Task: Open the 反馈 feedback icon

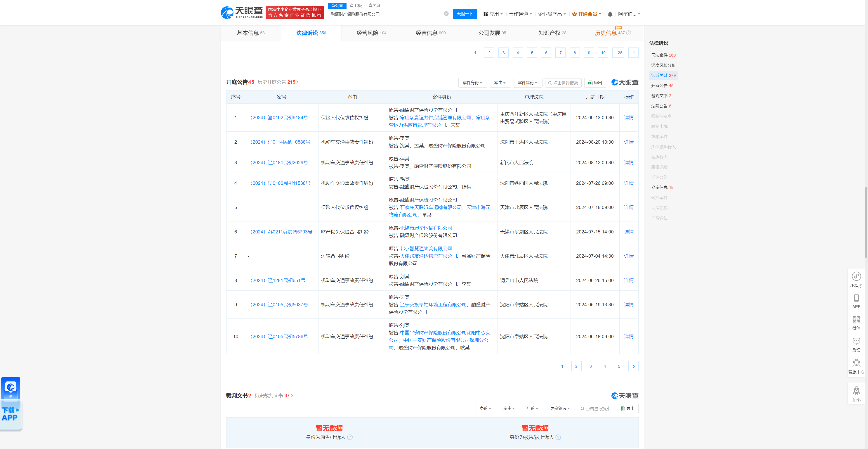Action: click(x=856, y=345)
